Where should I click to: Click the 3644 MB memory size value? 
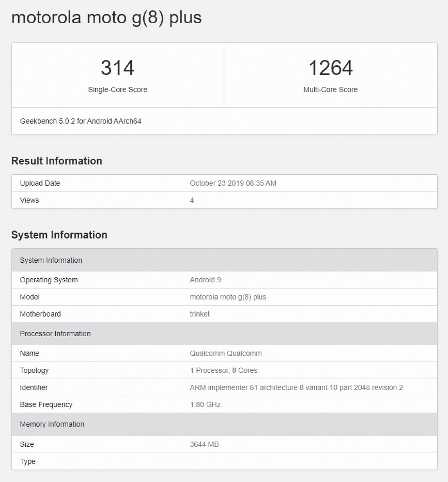(x=204, y=444)
